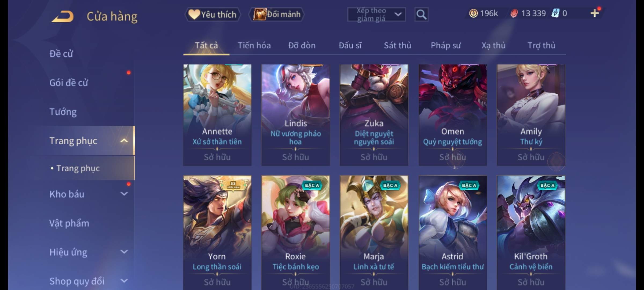Expand the Kho báu sidebar section
644x290 pixels.
click(x=124, y=194)
